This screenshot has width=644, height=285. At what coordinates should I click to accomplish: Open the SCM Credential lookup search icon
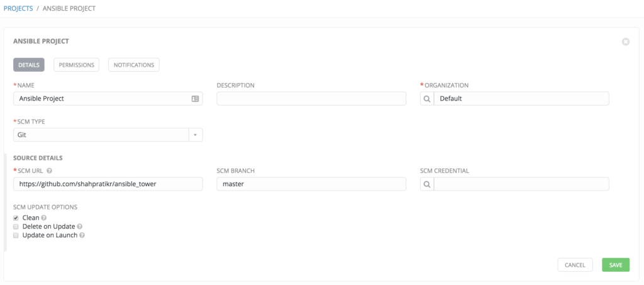click(x=427, y=184)
